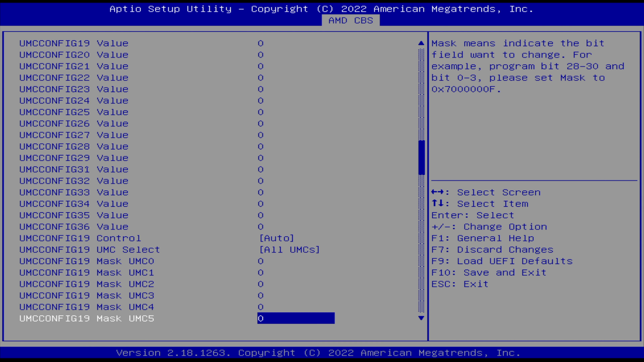Open the UMCCONFIG19 UMC Select [All UMCs] option
Viewport: 644px width, 362px height.
tap(289, 250)
